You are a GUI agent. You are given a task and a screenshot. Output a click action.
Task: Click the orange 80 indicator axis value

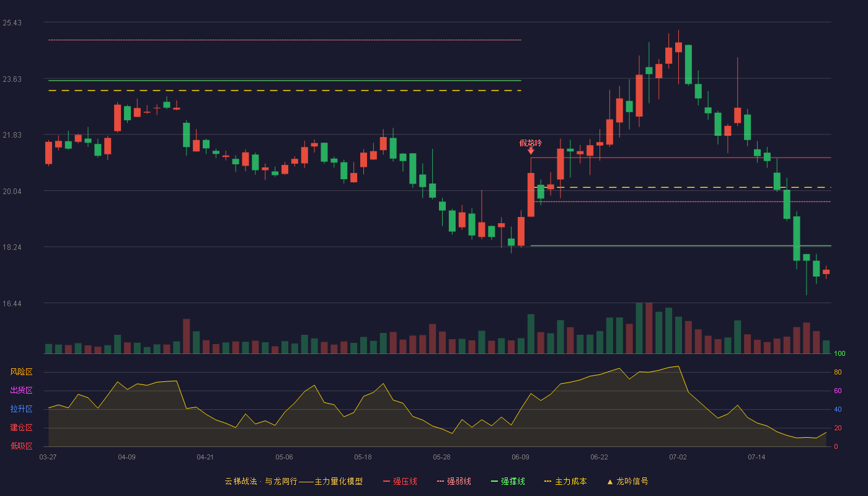pyautogui.click(x=838, y=372)
